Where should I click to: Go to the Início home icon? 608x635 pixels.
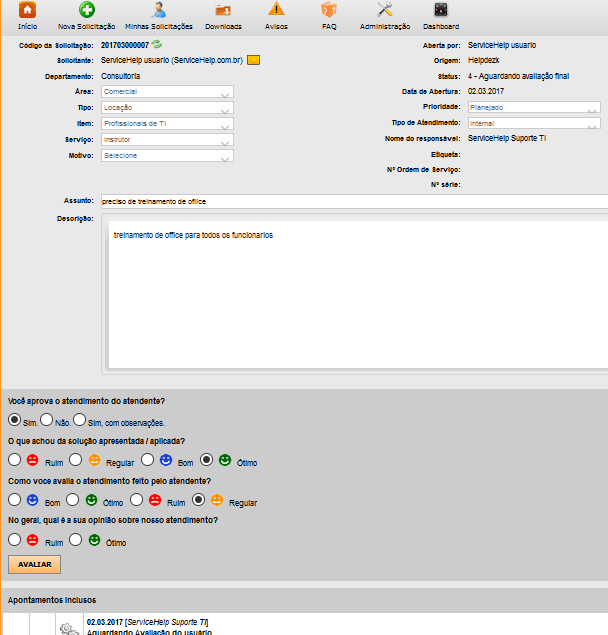[x=27, y=10]
